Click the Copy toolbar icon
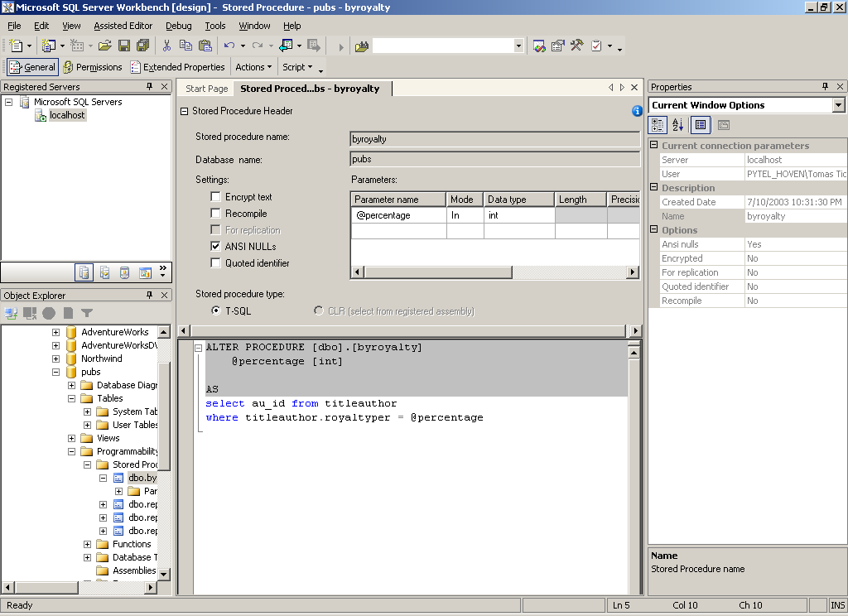The height and width of the screenshot is (616, 848). coord(185,46)
